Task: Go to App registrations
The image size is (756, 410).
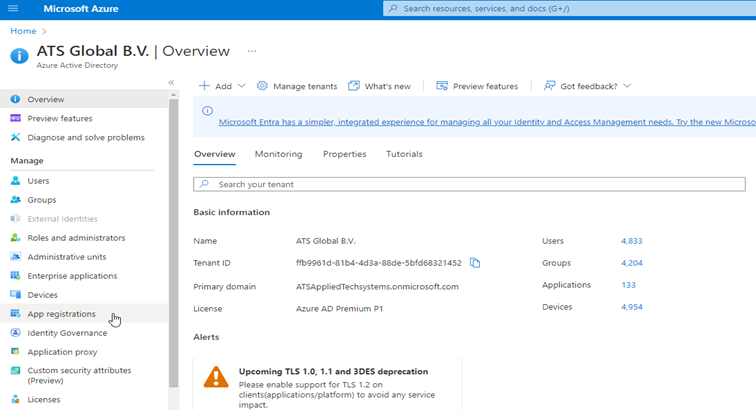Action: (x=61, y=314)
